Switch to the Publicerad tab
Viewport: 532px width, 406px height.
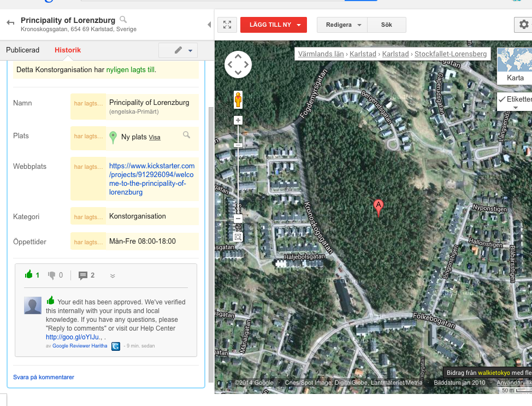point(23,50)
